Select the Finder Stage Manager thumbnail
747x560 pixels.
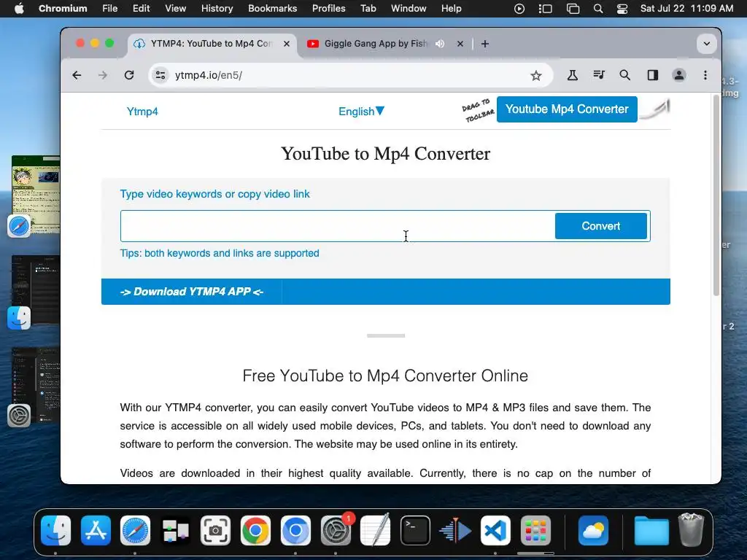tap(36, 290)
